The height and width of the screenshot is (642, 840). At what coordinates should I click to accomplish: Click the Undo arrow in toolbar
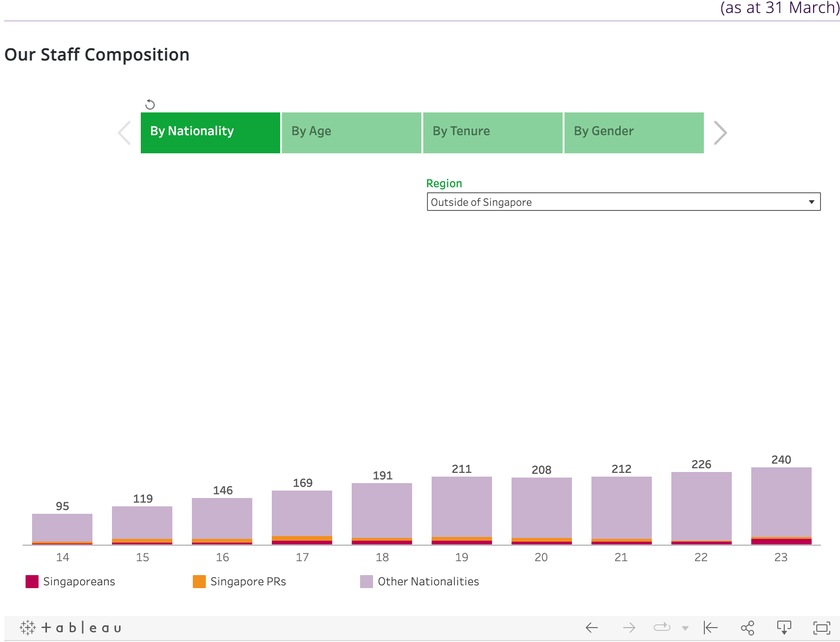click(x=591, y=628)
